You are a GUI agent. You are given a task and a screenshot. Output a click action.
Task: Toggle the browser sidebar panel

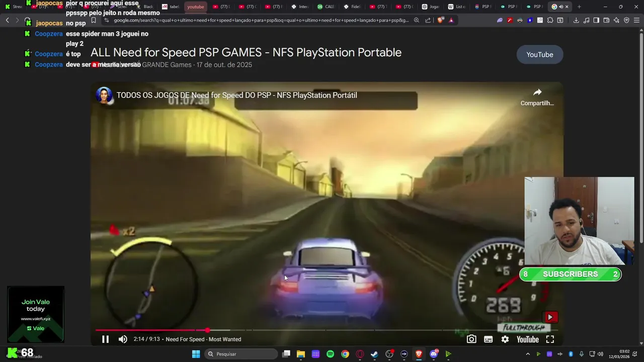click(x=596, y=20)
